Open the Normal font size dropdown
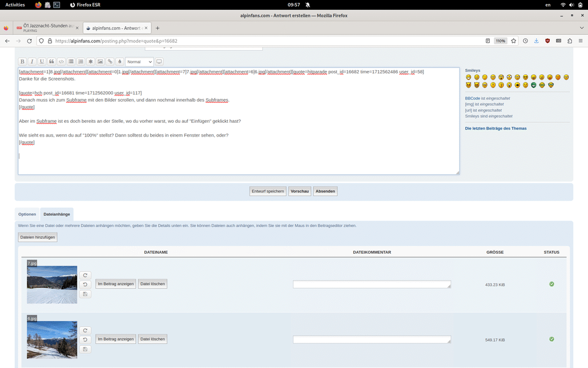 click(x=139, y=61)
